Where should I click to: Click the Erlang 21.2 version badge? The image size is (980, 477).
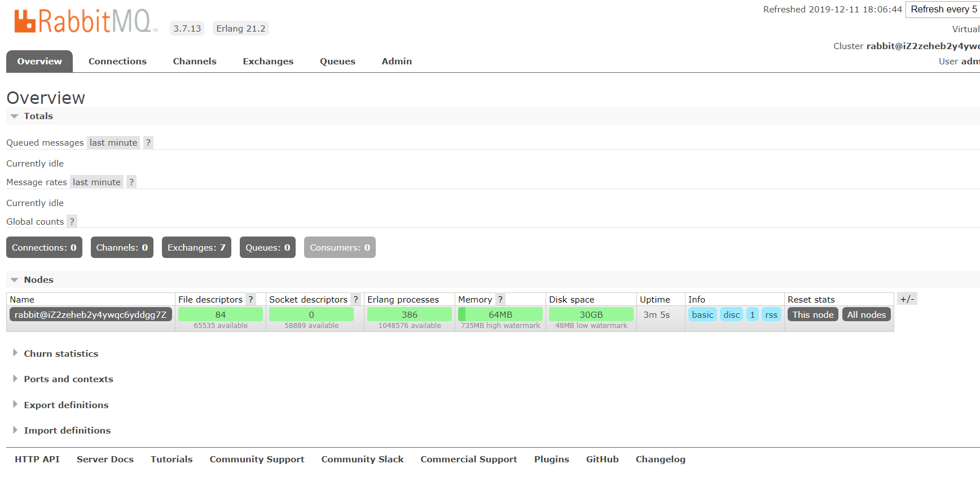(x=241, y=29)
